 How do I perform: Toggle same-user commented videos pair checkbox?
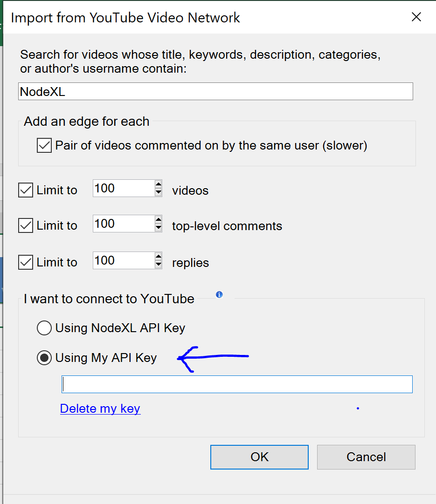click(x=44, y=146)
